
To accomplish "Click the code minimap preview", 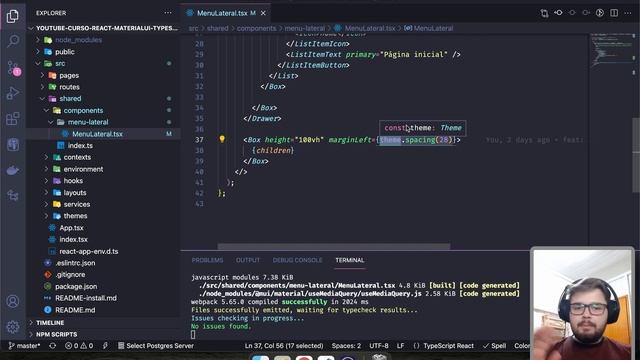I will (x=610, y=51).
